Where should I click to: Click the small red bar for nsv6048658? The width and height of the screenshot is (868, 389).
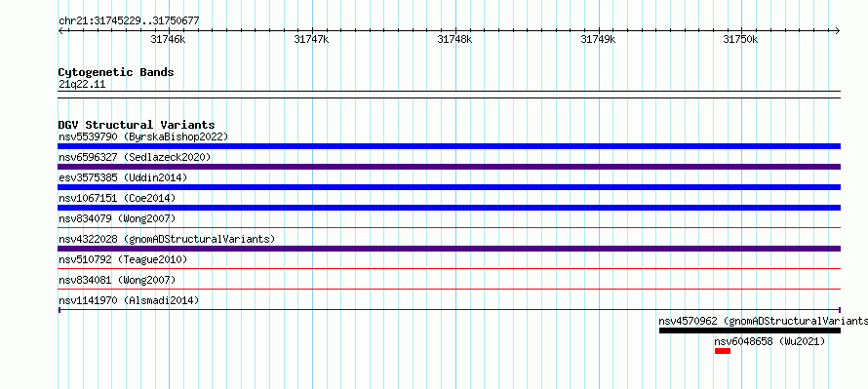[x=723, y=351]
